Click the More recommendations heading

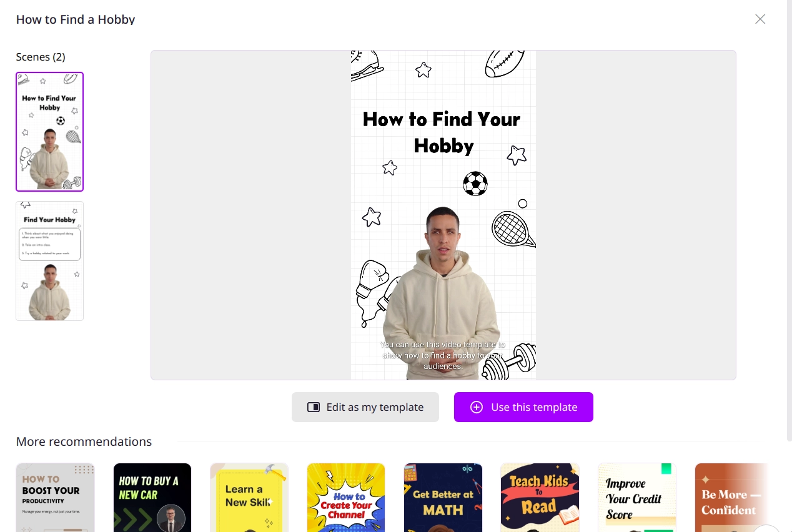point(84,441)
